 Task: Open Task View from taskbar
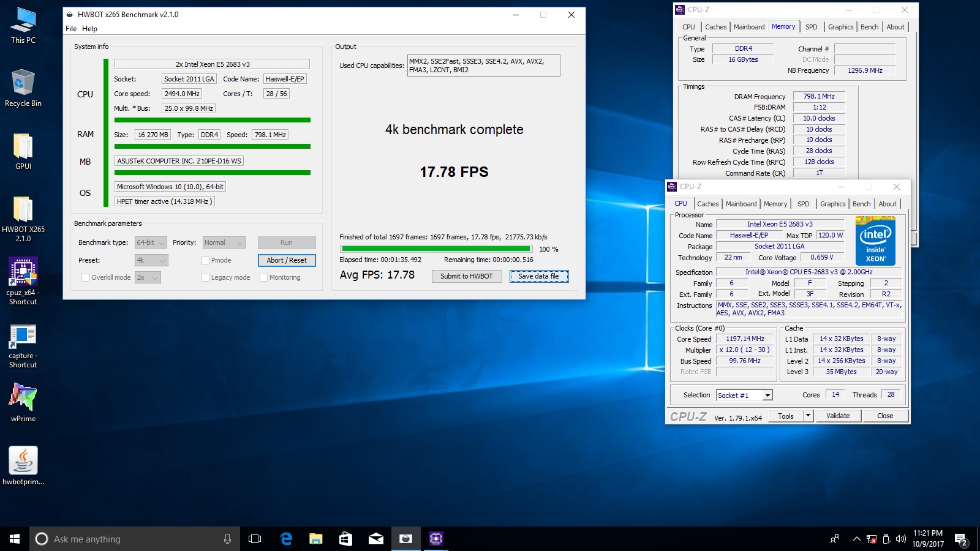point(255,539)
